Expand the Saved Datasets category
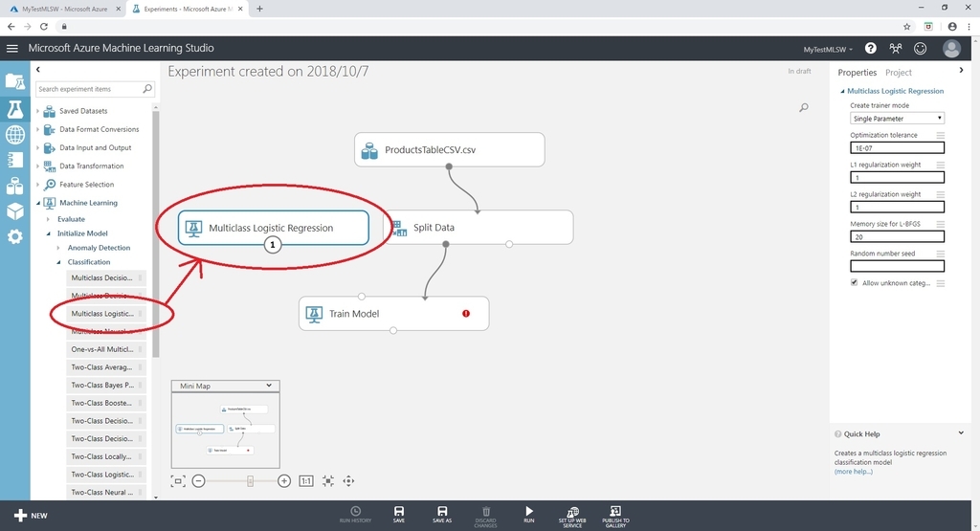 click(37, 111)
